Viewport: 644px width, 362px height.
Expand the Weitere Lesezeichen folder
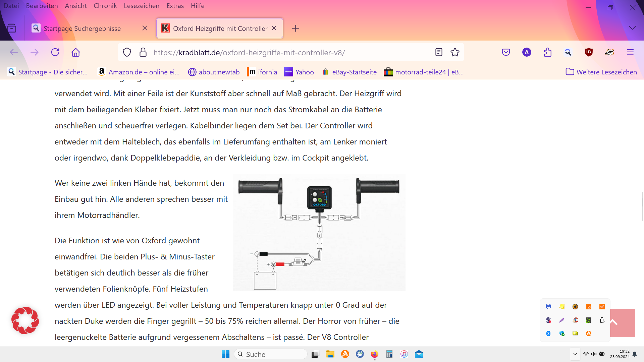point(601,72)
